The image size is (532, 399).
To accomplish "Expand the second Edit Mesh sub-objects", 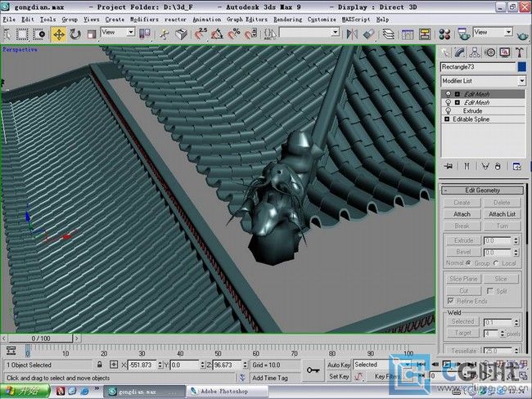I will click(457, 102).
